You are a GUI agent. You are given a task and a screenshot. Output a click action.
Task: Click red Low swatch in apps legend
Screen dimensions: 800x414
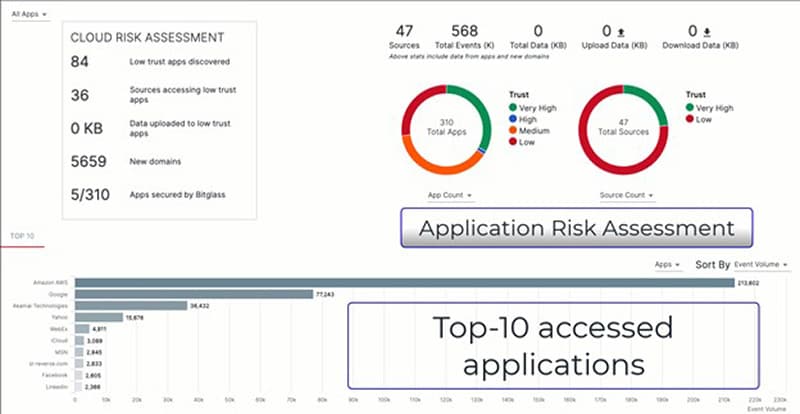click(x=513, y=143)
